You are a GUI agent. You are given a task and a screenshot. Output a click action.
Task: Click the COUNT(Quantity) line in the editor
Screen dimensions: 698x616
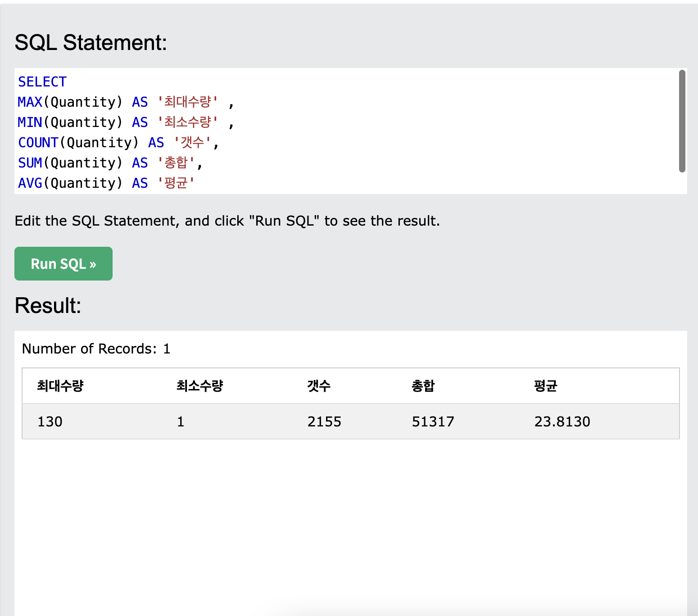click(118, 143)
